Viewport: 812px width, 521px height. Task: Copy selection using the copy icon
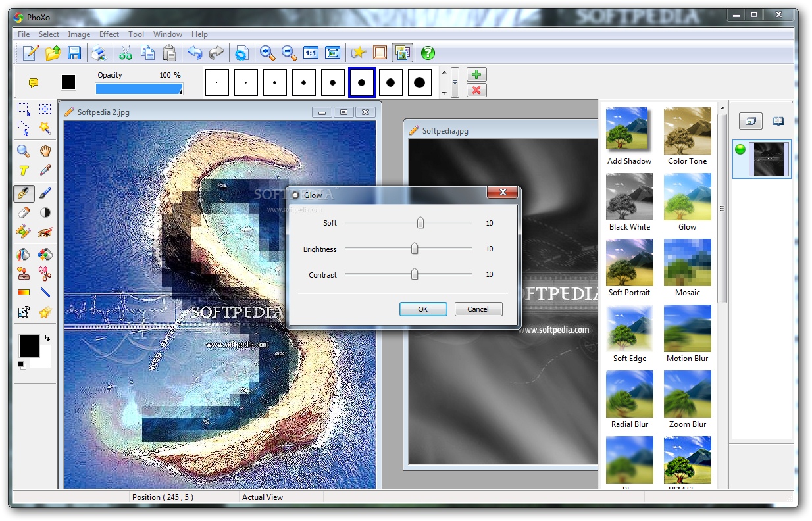147,53
